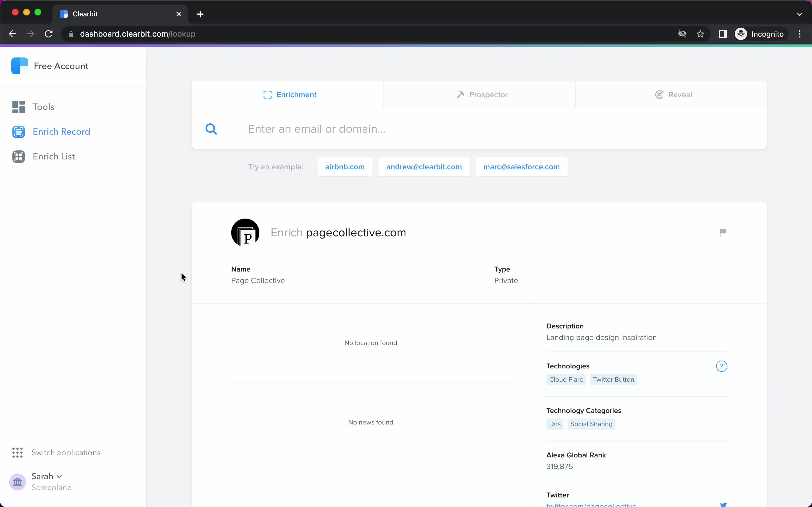Toggle the bookmark star in the address bar

pos(700,34)
